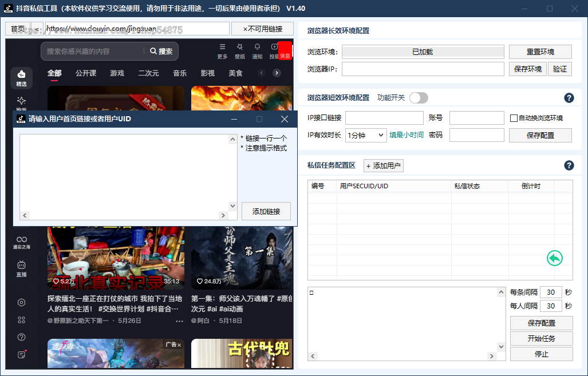Click the 密码 input field
The height and width of the screenshot is (376, 588).
[x=476, y=135]
